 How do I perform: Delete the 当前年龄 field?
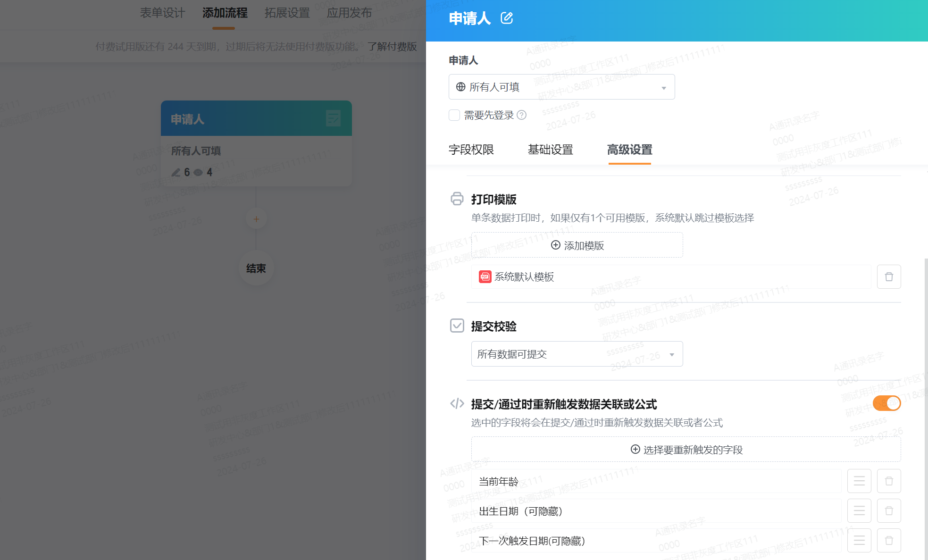click(889, 481)
